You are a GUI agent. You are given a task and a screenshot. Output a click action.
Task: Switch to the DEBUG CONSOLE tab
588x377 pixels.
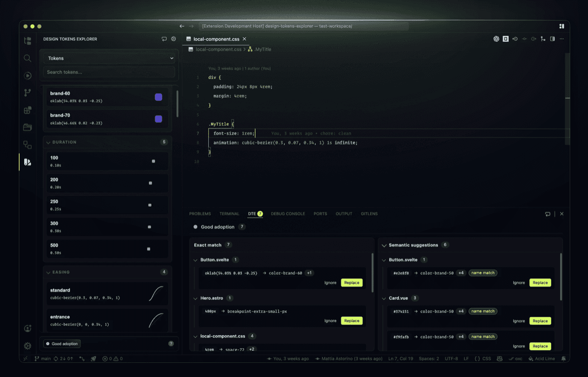[288, 214]
